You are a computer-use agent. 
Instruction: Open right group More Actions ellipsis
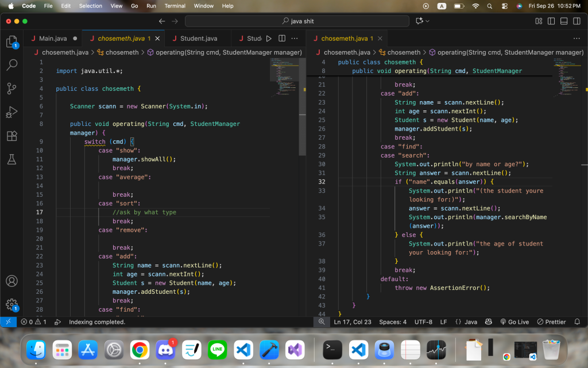577,39
